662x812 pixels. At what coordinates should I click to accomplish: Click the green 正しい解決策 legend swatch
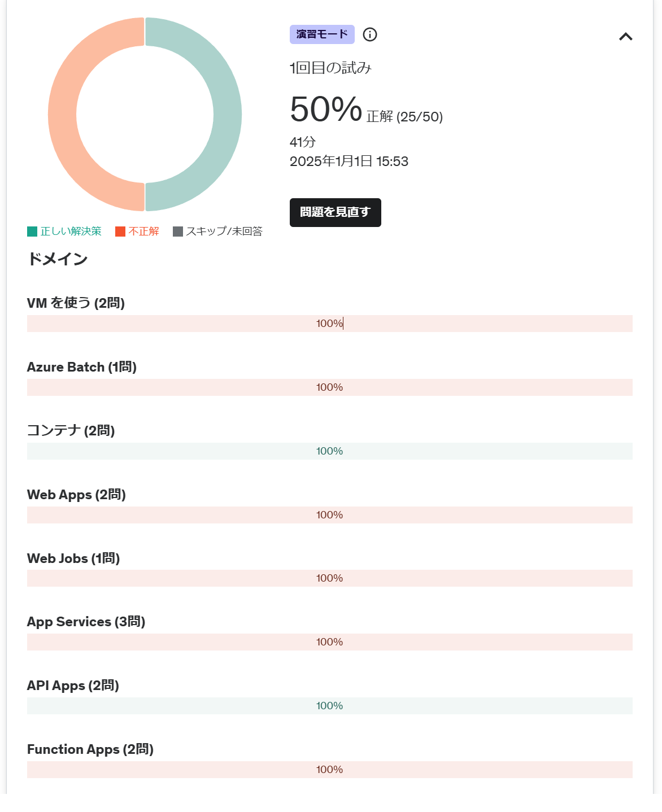click(x=32, y=232)
